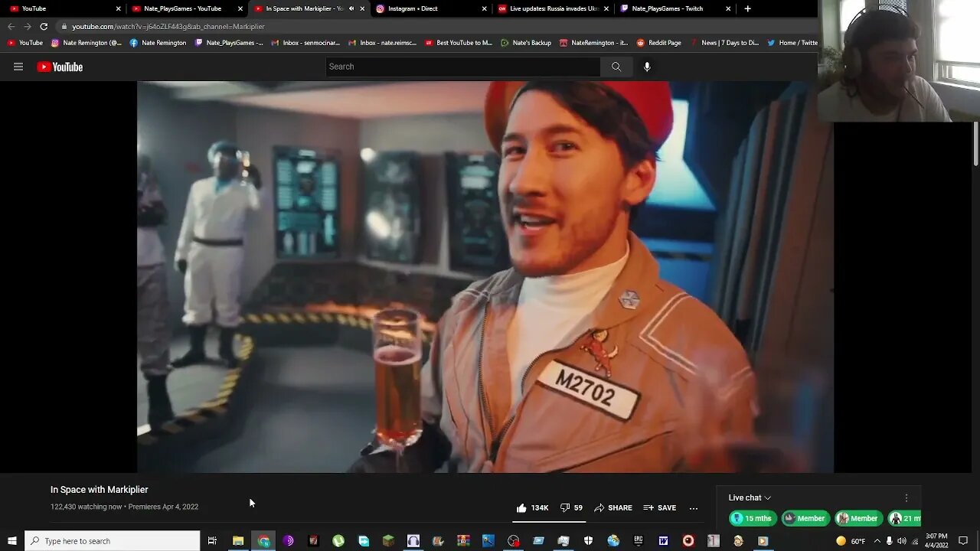Viewport: 980px width, 551px height.
Task: Open Nate_PlaysGames Twitch bookmark
Action: click(x=229, y=43)
